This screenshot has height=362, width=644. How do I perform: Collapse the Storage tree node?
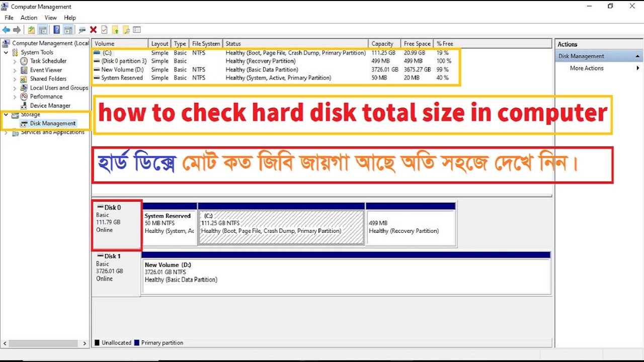(x=6, y=115)
